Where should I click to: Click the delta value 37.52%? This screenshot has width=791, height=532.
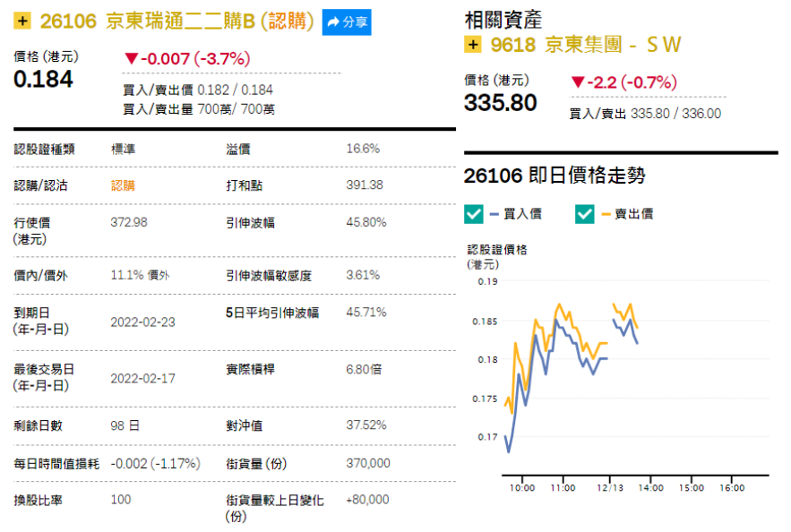pos(366,425)
